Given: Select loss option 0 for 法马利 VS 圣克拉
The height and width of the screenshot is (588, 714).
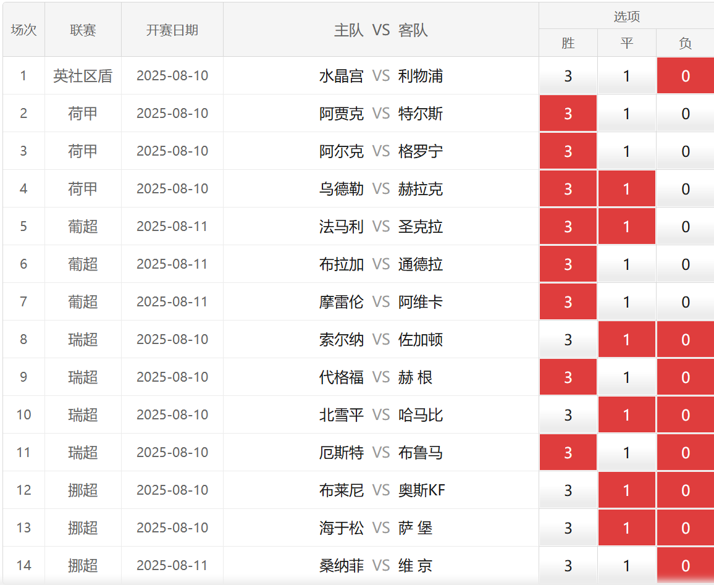Looking at the screenshot, I should point(686,226).
